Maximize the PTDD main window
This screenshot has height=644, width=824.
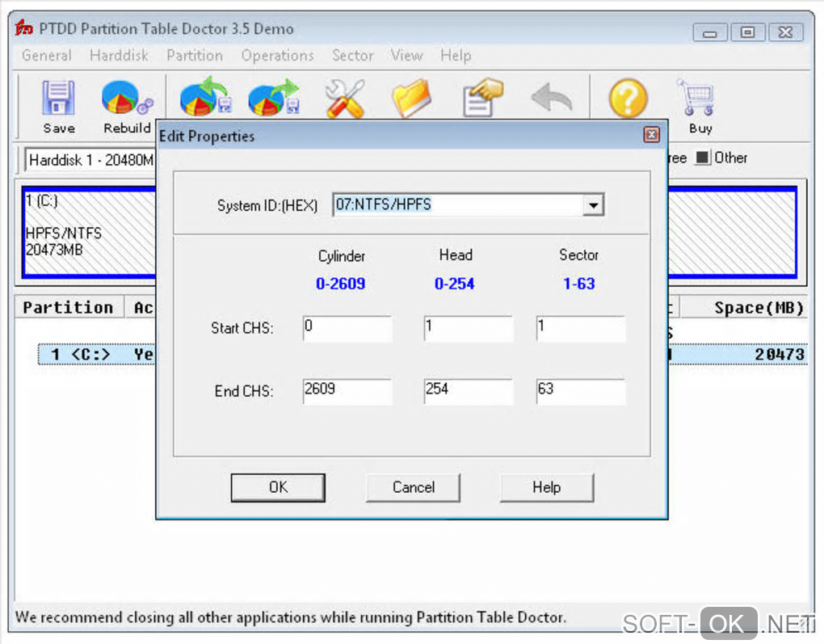pyautogui.click(x=748, y=32)
